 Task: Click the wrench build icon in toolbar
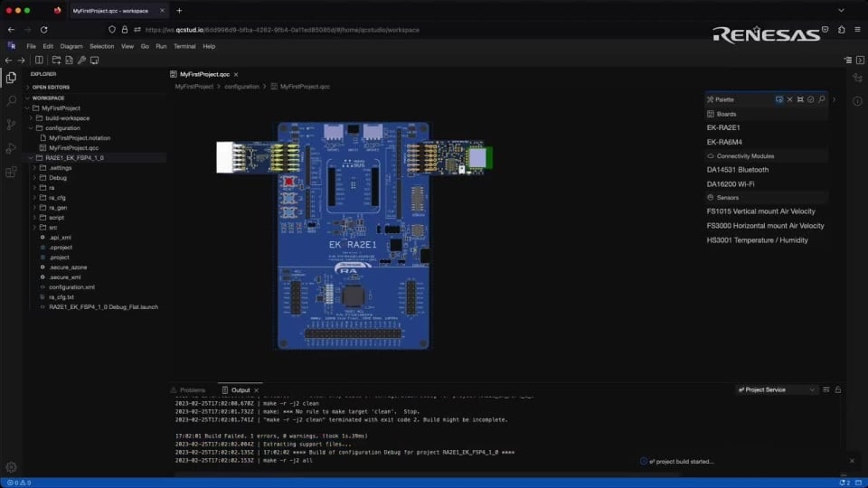(x=81, y=61)
